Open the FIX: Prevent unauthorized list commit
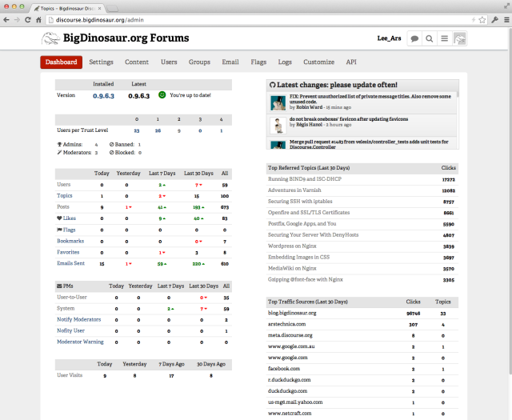 [x=370, y=99]
